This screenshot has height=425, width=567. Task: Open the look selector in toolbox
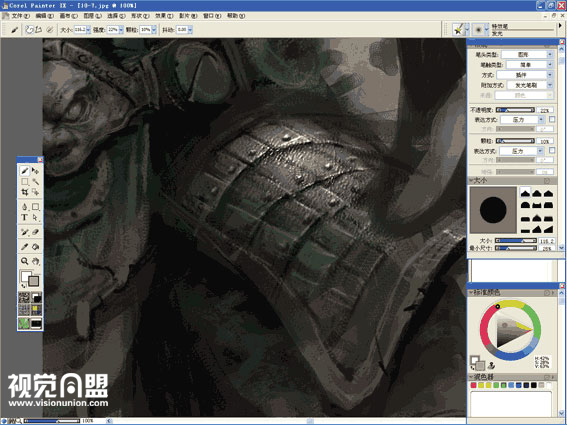(x=24, y=323)
